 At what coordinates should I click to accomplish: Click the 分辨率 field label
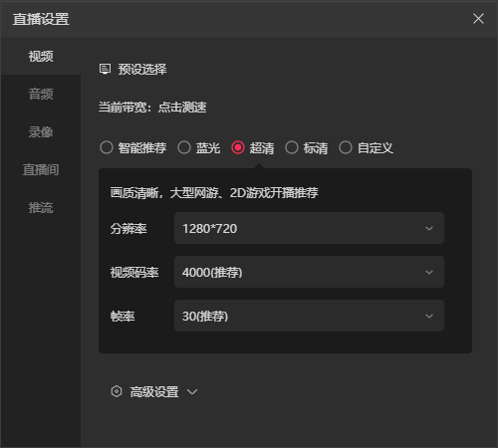(128, 229)
